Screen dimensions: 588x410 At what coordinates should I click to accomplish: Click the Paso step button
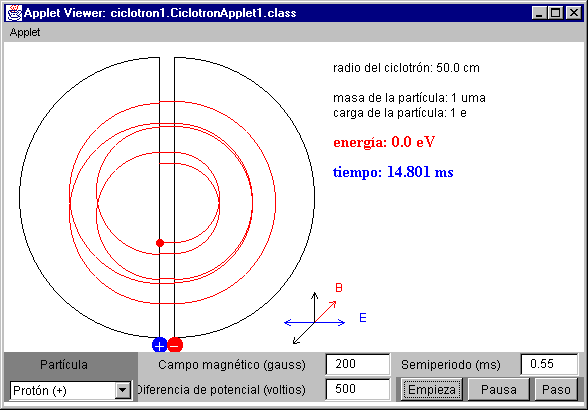(x=556, y=389)
